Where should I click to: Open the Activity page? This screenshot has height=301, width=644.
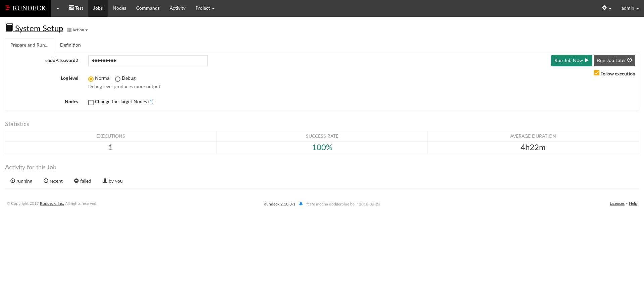tap(177, 8)
